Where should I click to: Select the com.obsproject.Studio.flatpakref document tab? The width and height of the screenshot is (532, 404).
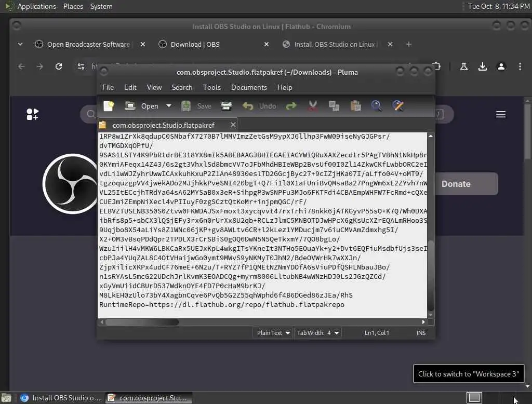[163, 125]
